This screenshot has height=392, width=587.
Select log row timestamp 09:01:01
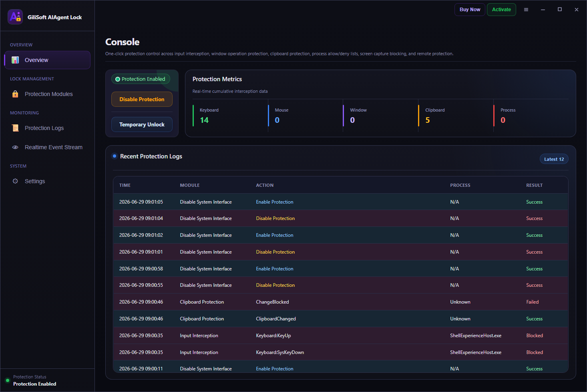point(141,252)
